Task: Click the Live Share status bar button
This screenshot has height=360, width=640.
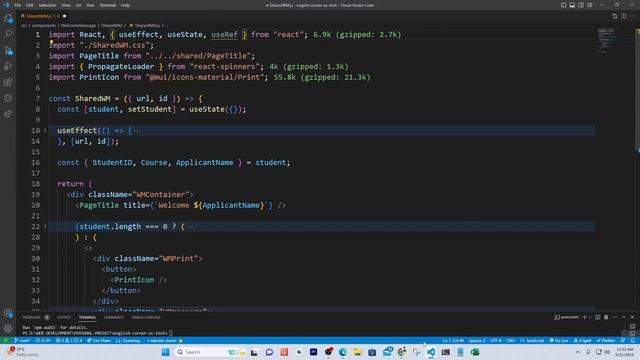Action: click(99, 340)
